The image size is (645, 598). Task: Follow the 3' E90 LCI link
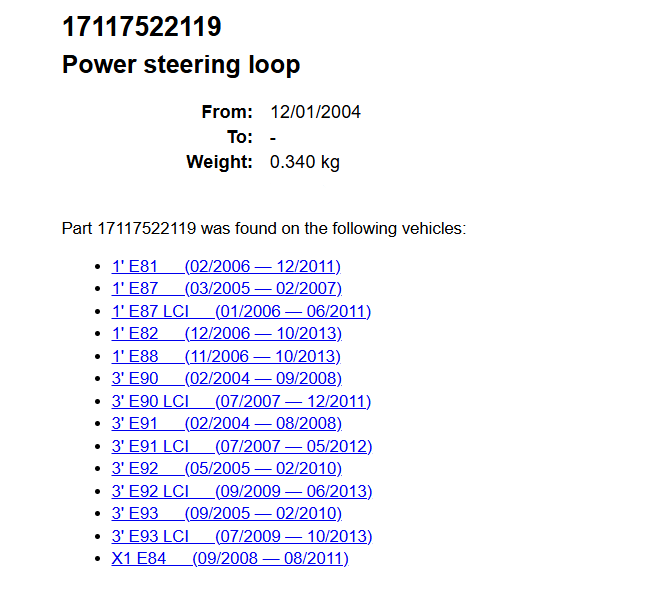241,401
